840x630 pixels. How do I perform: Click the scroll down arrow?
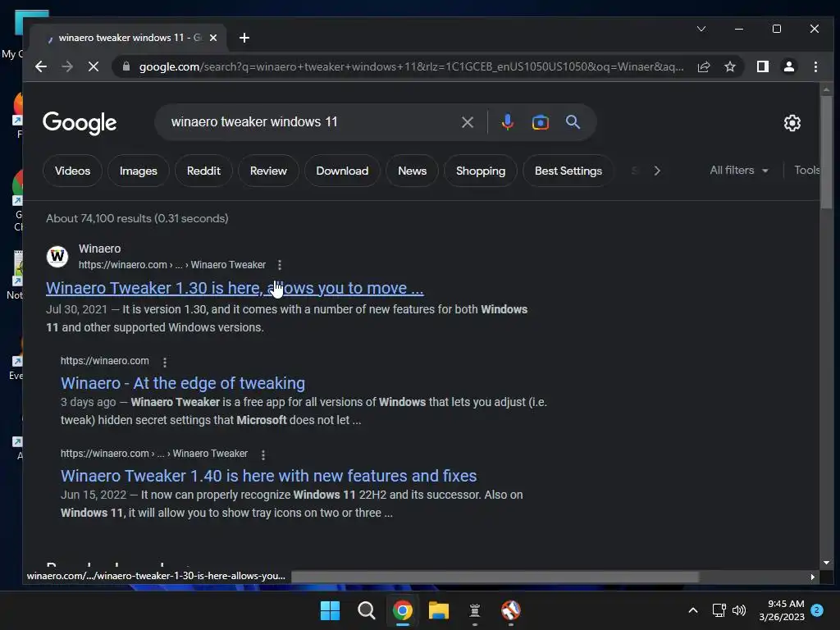826,563
